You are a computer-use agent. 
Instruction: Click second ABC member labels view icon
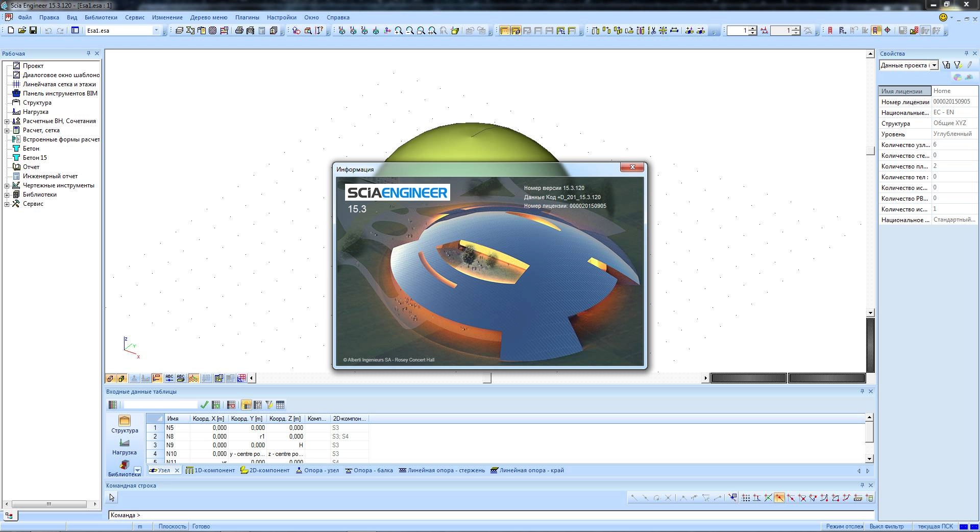pos(181,378)
